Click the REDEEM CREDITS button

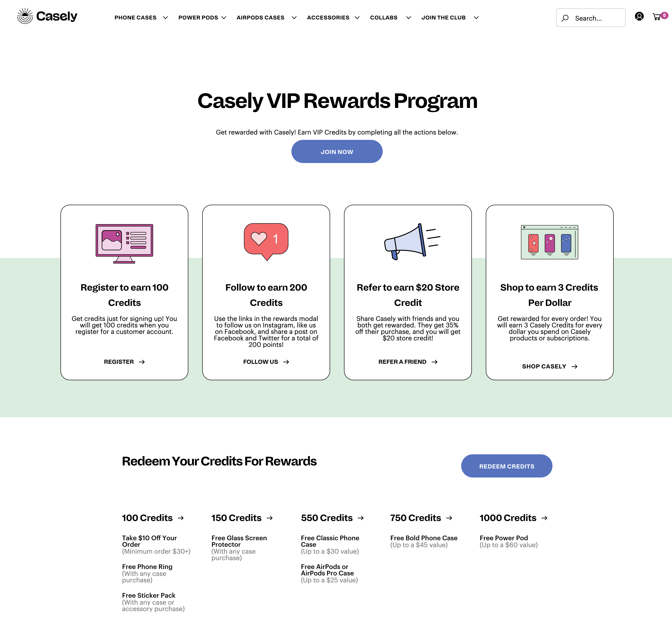[x=506, y=466]
